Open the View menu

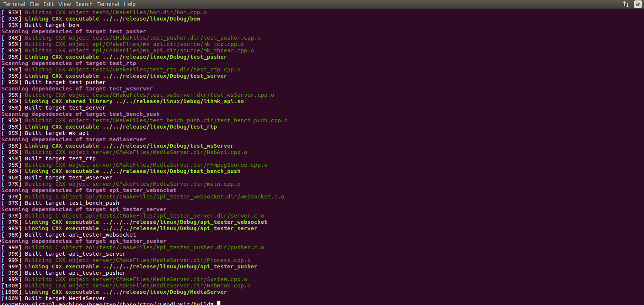coord(65,4)
